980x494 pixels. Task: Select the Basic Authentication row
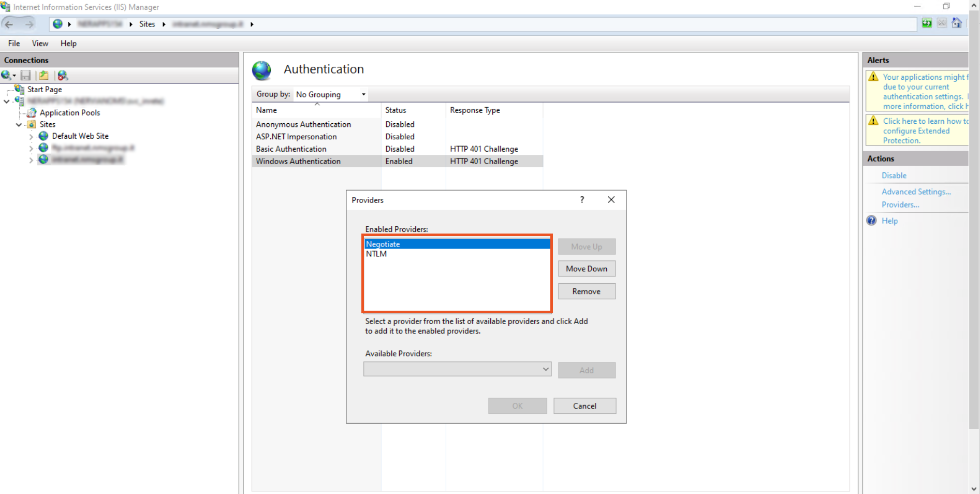point(397,149)
